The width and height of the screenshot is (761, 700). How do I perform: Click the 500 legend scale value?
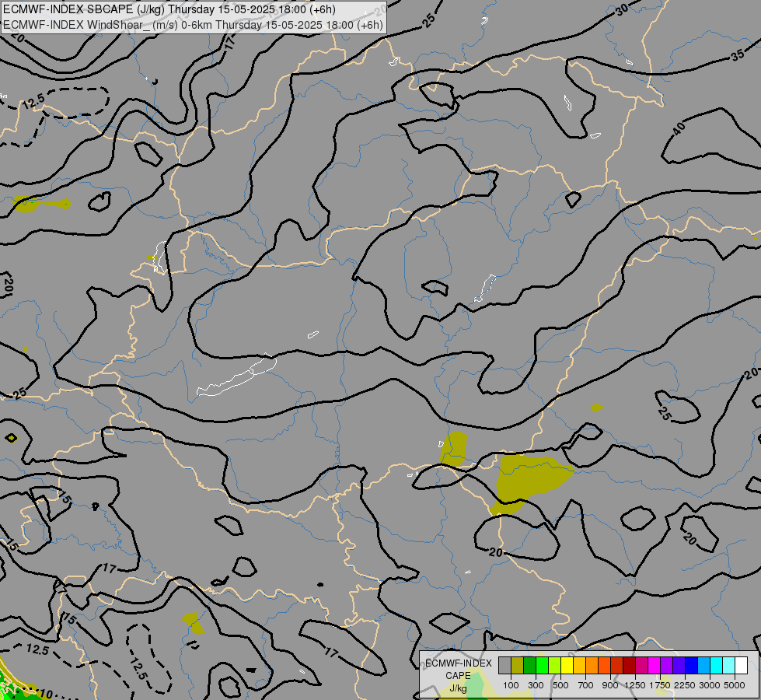(560, 685)
